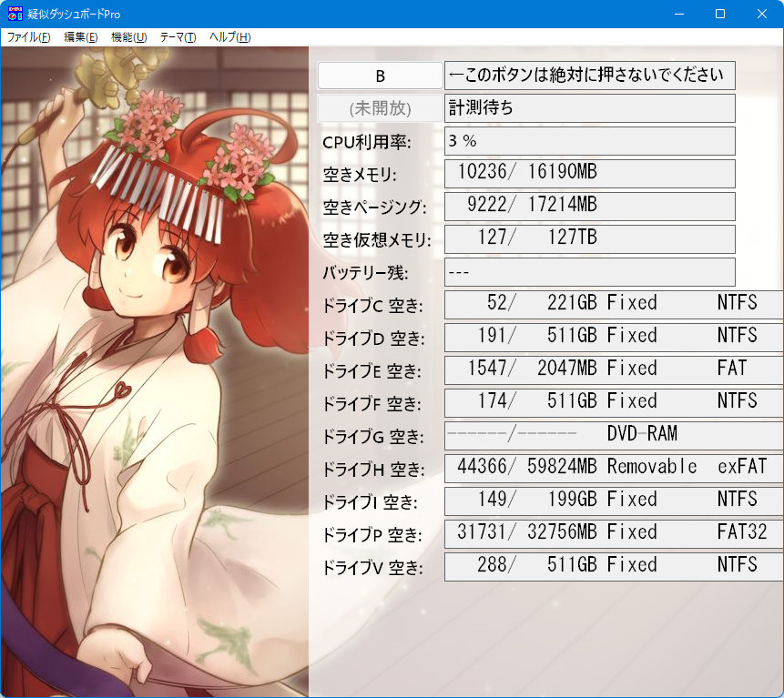Screen dimensions: 784x698
Task: Click the ドライブH 空き: label
Action: (x=373, y=470)
